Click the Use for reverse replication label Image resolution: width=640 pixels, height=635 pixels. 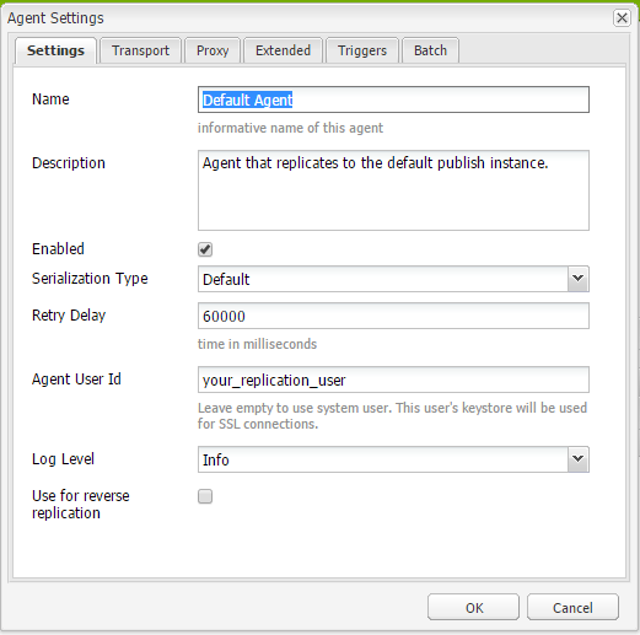click(80, 504)
